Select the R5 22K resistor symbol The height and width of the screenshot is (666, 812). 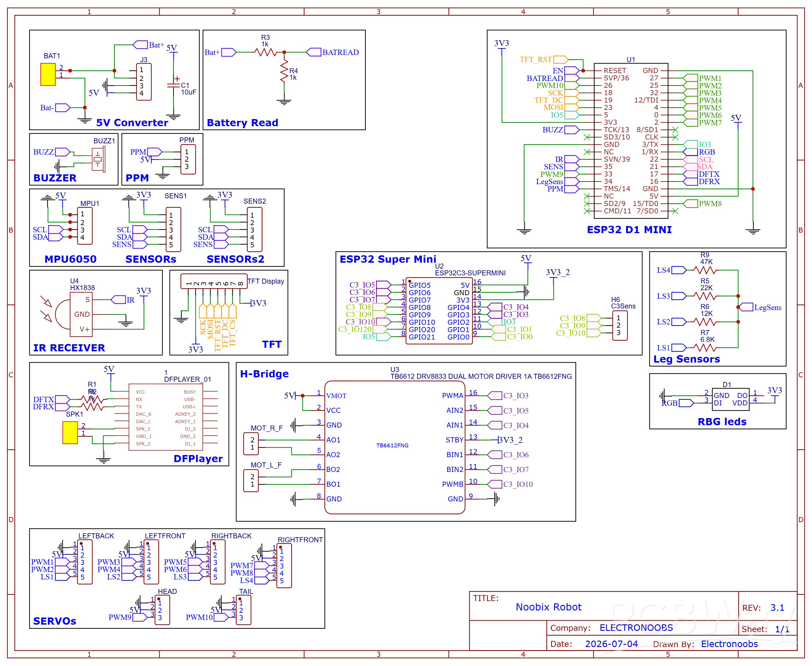tap(705, 296)
